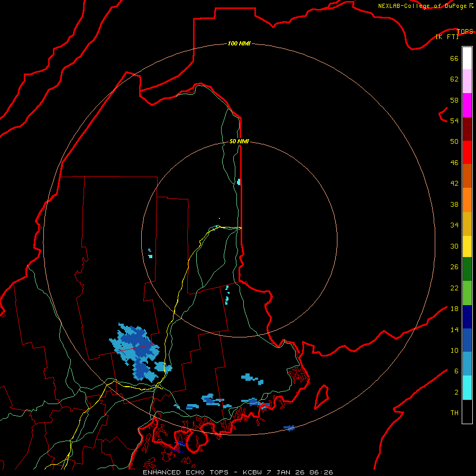The height and width of the screenshot is (476, 476).
Task: Click the legend value "42"
Action: click(454, 183)
